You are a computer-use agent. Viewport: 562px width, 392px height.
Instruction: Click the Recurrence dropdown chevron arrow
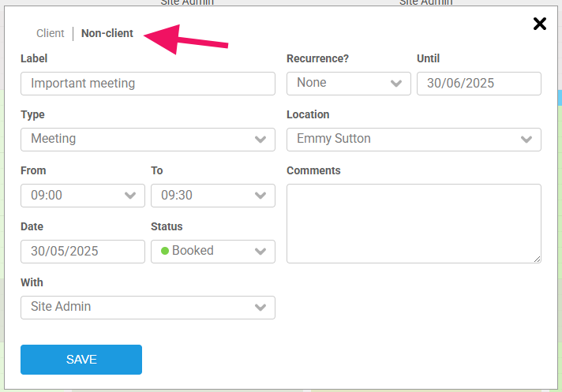tap(396, 84)
